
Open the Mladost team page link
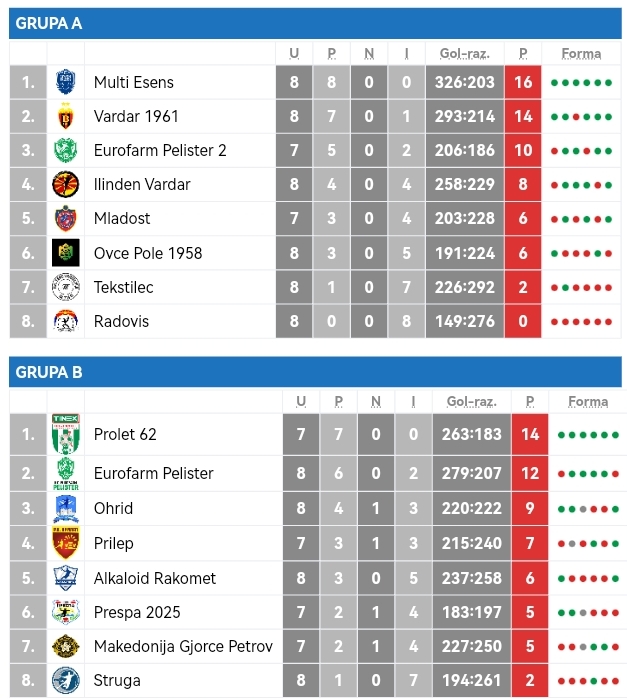tap(122, 219)
